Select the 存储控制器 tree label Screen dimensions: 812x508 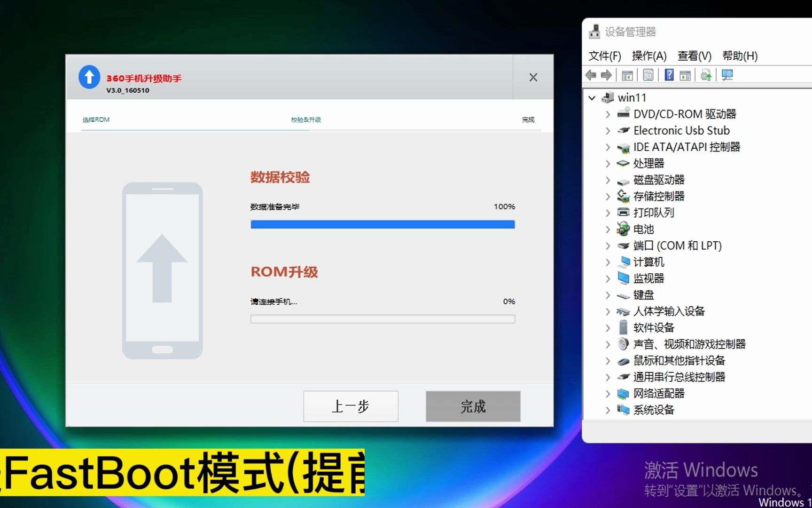[x=659, y=196]
